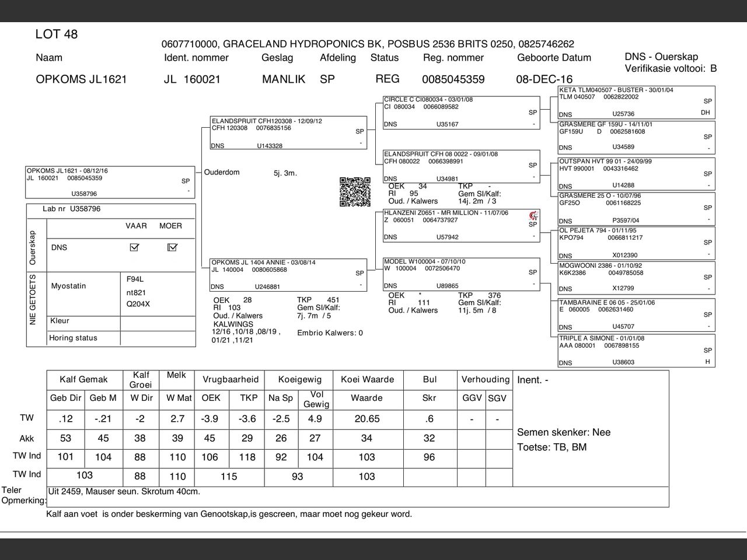Click the Myostatin row label
Image resolution: width=747 pixels, height=560 pixels.
click(x=68, y=286)
